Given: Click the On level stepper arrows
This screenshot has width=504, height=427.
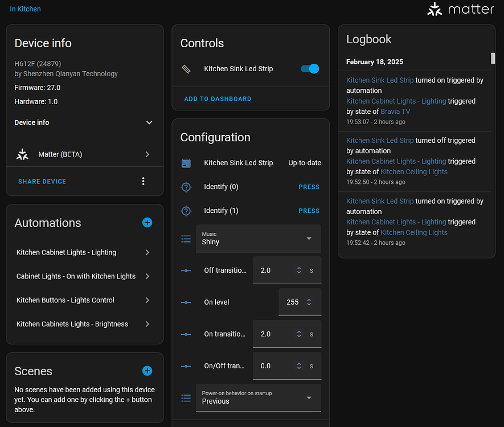Looking at the screenshot, I should tap(309, 302).
